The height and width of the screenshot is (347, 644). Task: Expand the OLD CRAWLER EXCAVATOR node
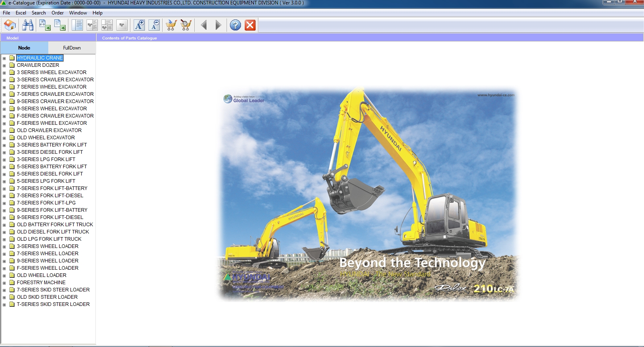click(x=4, y=131)
